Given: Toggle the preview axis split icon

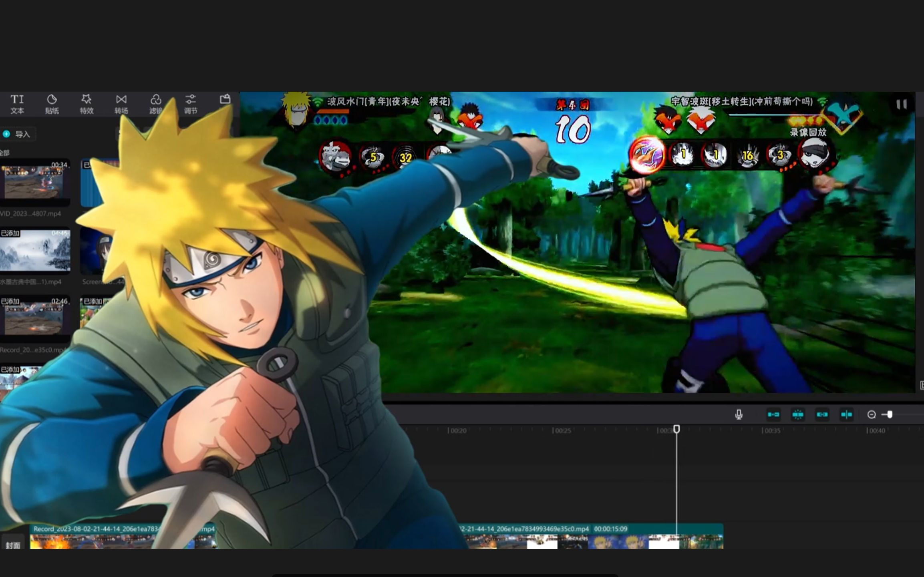Looking at the screenshot, I should 846,414.
